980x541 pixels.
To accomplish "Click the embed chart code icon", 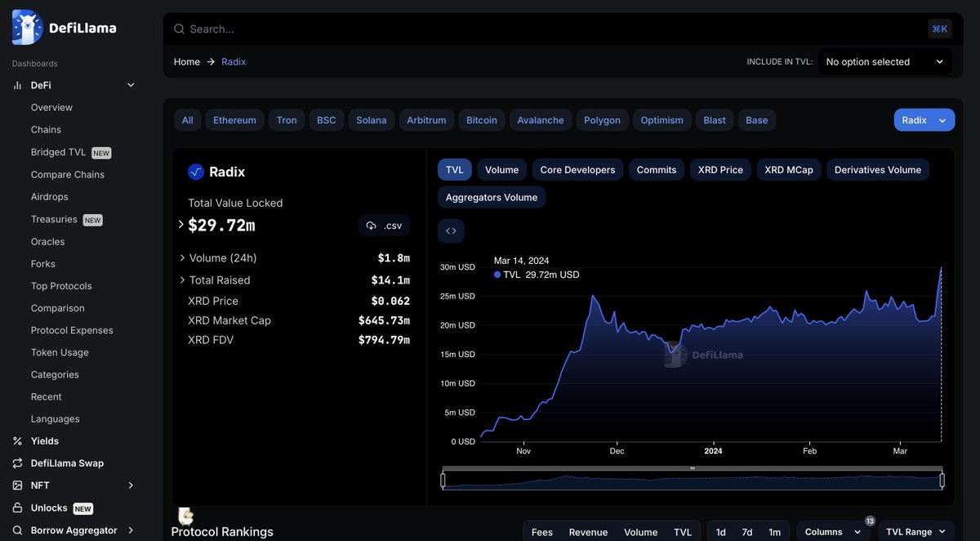I will point(451,231).
